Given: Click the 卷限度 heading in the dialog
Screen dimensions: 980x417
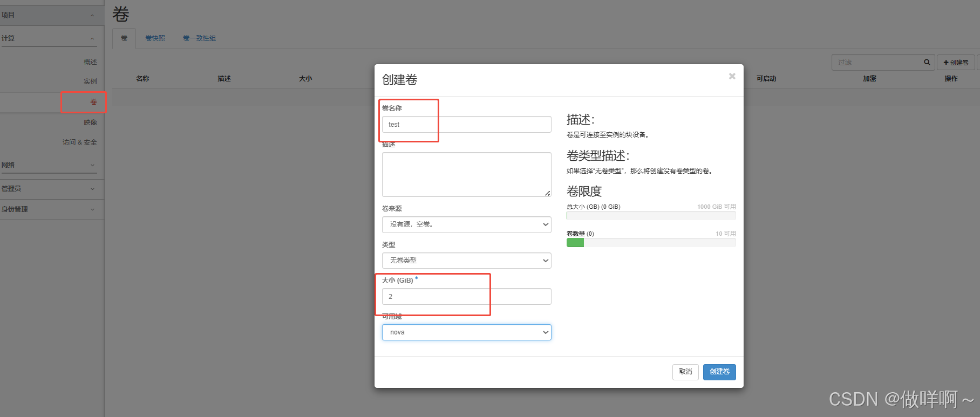Looking at the screenshot, I should coord(584,192).
